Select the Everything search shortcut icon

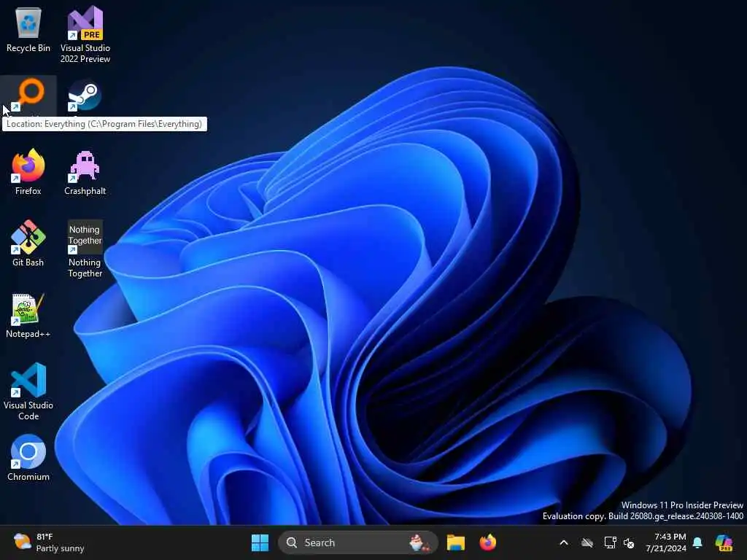[28, 96]
